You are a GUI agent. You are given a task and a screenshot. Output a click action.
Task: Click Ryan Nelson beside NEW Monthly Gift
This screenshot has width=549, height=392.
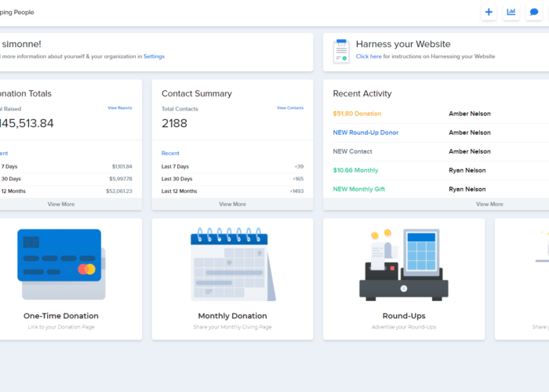pos(467,190)
